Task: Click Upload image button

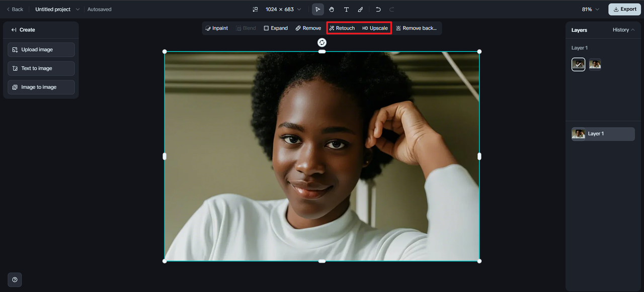Action: click(41, 50)
